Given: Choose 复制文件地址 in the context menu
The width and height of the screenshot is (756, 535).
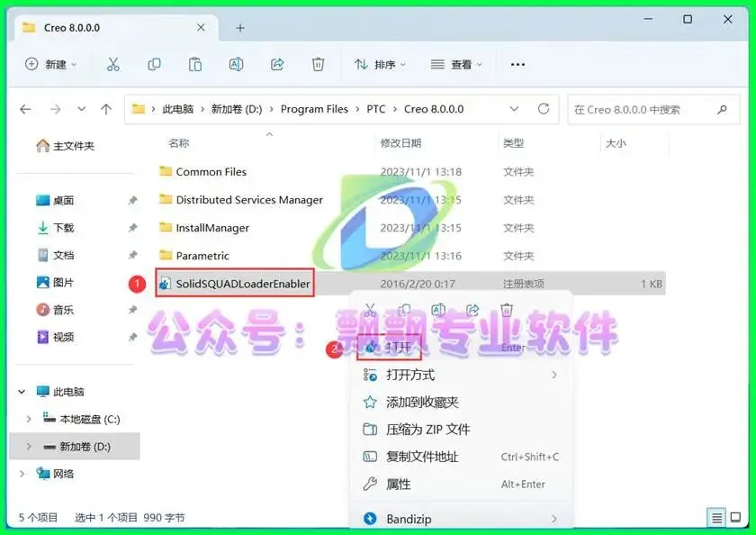Looking at the screenshot, I should (x=463, y=457).
